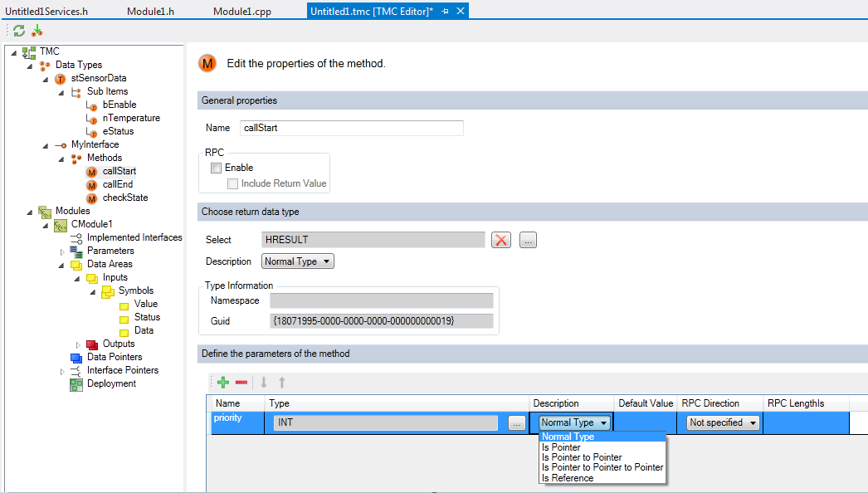Click the move parameter up arrow
This screenshot has height=493, width=868.
tap(282, 383)
